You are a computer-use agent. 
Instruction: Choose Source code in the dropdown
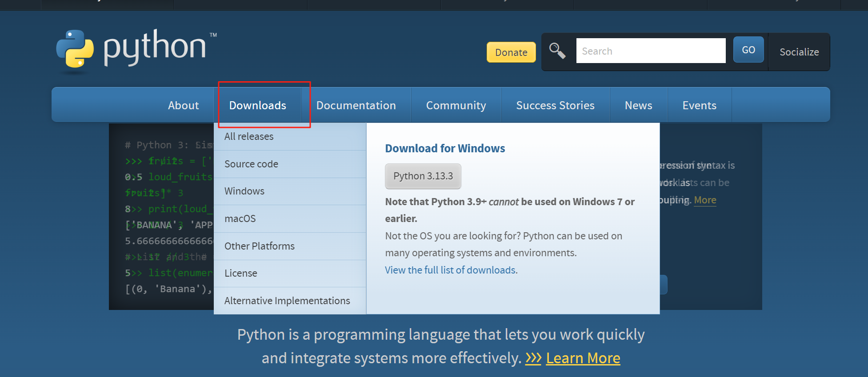click(251, 164)
